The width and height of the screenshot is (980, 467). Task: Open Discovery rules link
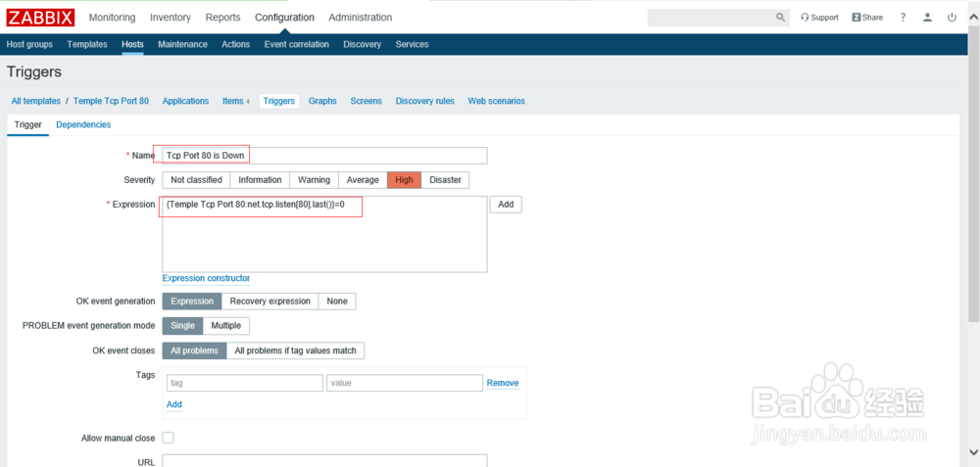tap(425, 101)
